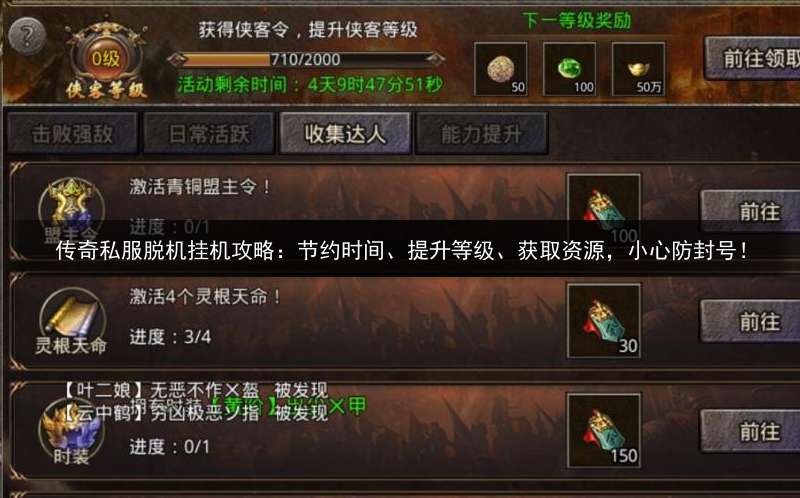Click the 0级 侠客等级 badge

(x=106, y=60)
